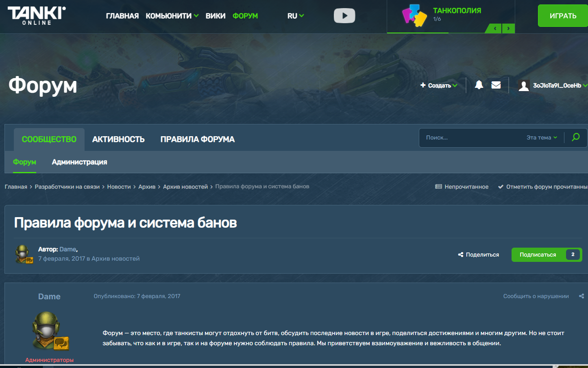Go to next promo slide arrow

tap(508, 28)
